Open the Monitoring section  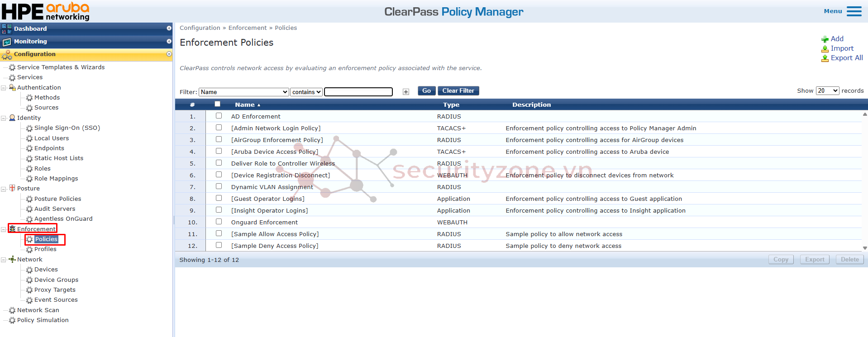click(86, 41)
